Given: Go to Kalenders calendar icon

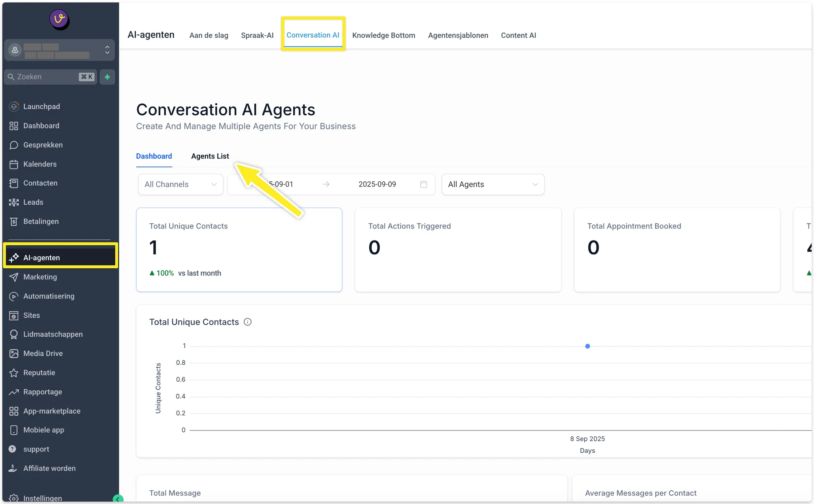Looking at the screenshot, I should [14, 164].
